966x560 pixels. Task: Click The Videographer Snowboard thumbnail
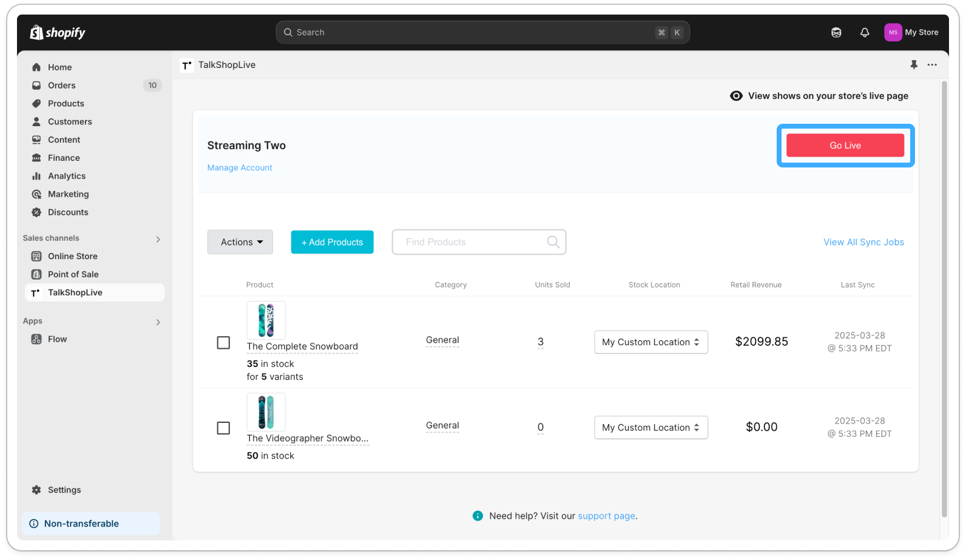(266, 412)
